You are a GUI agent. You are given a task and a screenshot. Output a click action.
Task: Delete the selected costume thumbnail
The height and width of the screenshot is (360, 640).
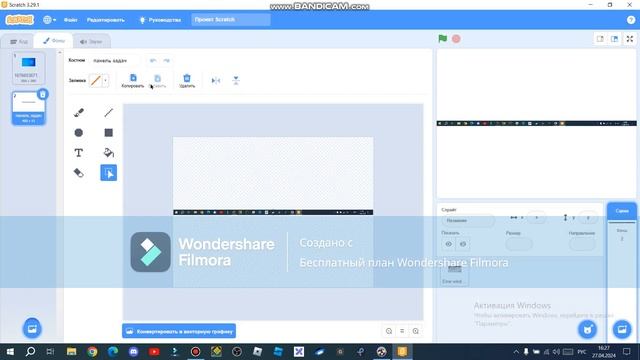[42, 94]
